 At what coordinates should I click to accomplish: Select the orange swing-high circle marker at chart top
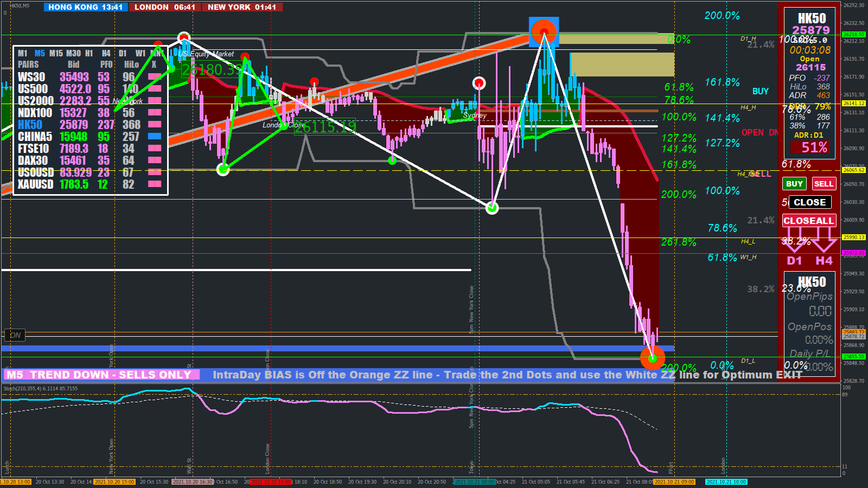click(x=544, y=31)
